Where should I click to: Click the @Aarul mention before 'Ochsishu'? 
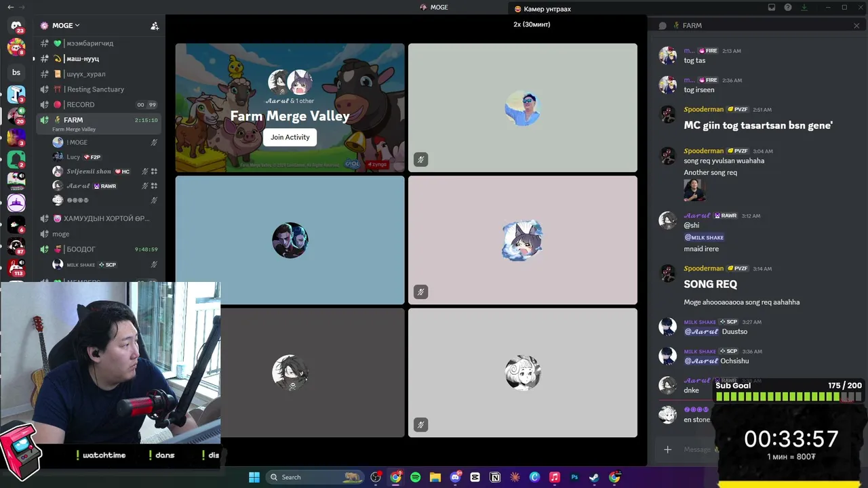701,361
